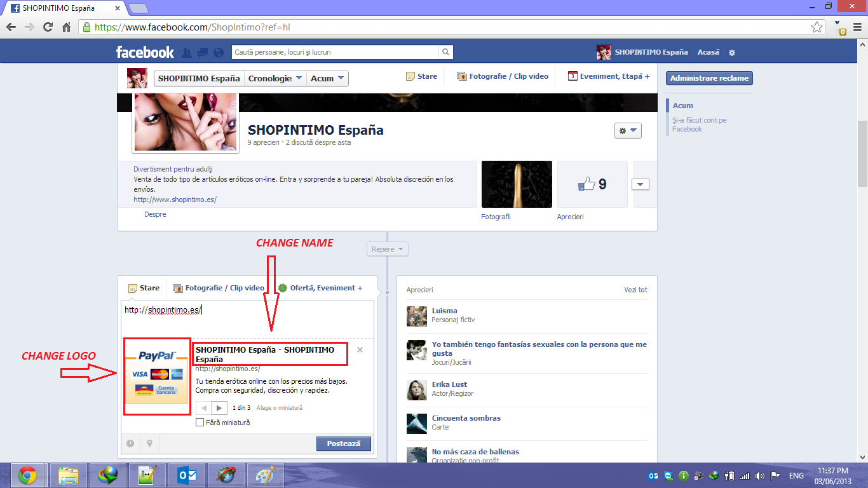
Task: Tick the Fără miniatură checkbox
Action: [x=200, y=423]
